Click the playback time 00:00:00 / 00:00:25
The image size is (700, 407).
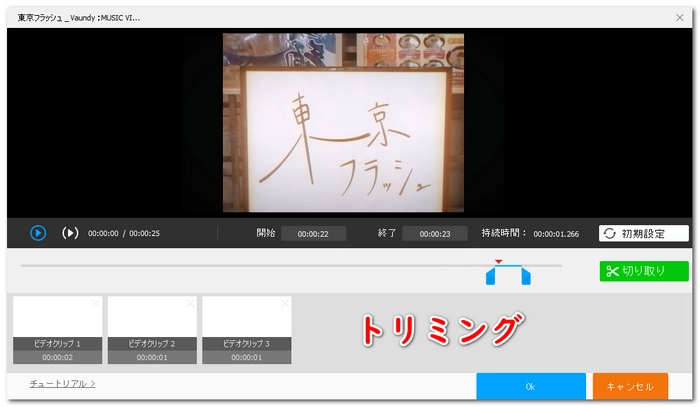[124, 233]
